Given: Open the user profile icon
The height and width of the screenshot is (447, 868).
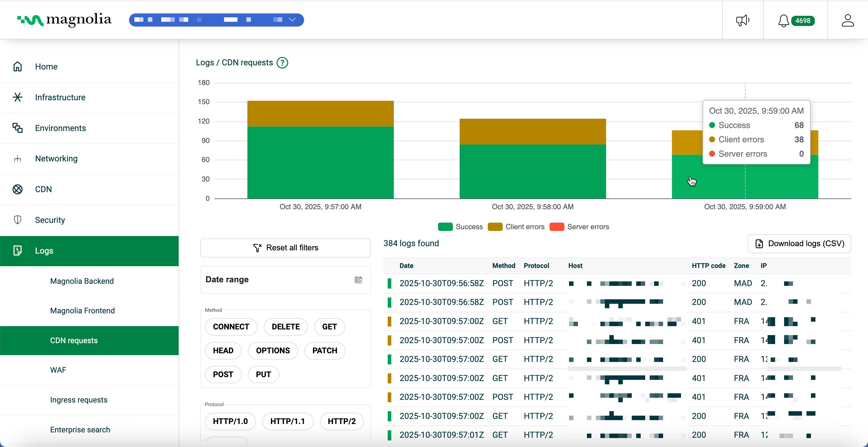Looking at the screenshot, I should [847, 21].
